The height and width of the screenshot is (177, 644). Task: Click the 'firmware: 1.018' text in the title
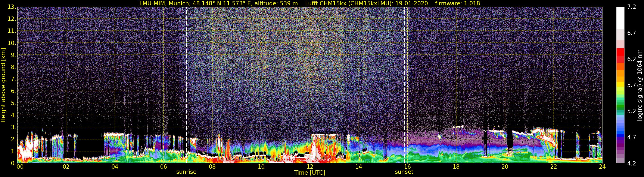(457, 3)
